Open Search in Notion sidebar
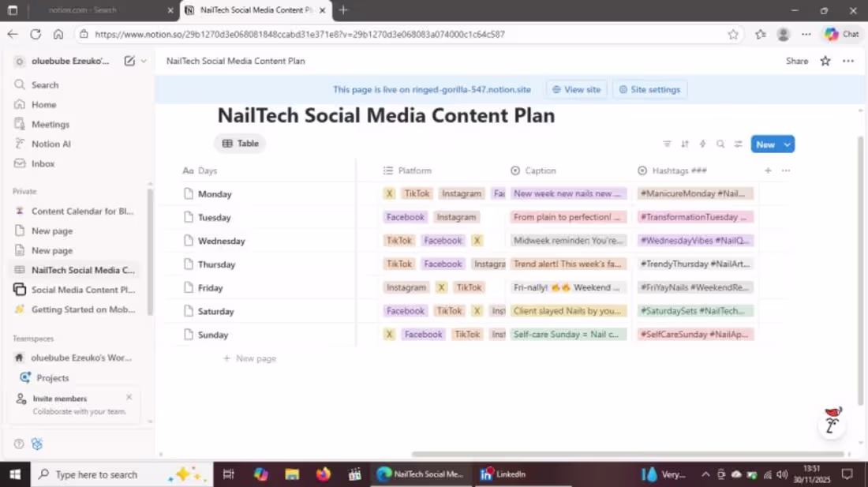Screen dimensions: 868x487 click(x=44, y=84)
